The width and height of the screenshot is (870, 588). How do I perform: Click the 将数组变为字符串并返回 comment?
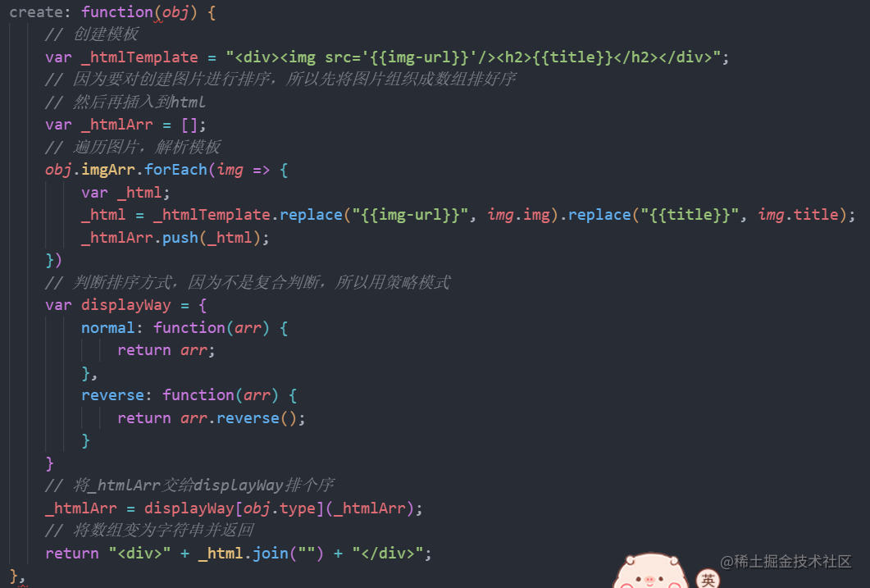click(149, 531)
